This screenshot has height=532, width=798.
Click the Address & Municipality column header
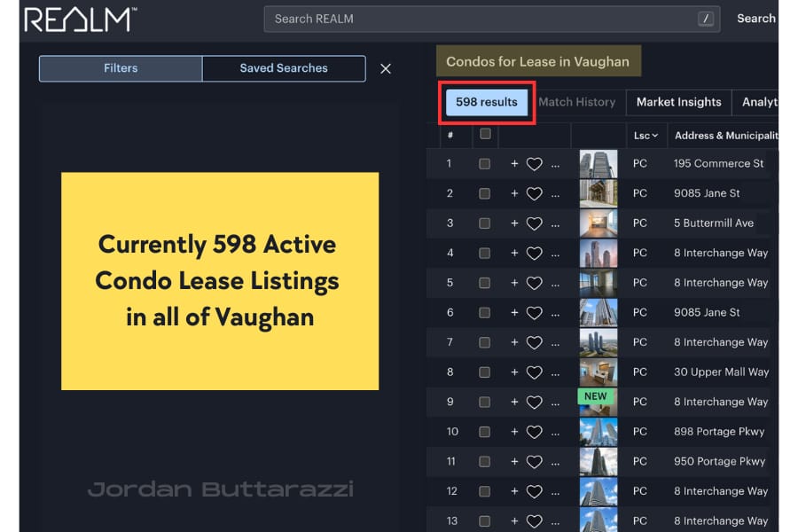(x=726, y=136)
